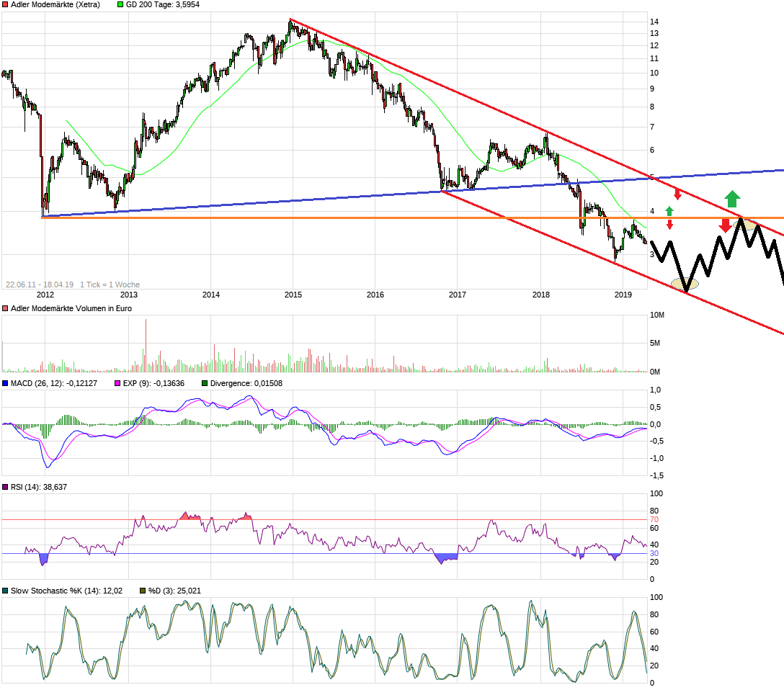Click the magenta EXP (9) legend swatch

(117, 383)
